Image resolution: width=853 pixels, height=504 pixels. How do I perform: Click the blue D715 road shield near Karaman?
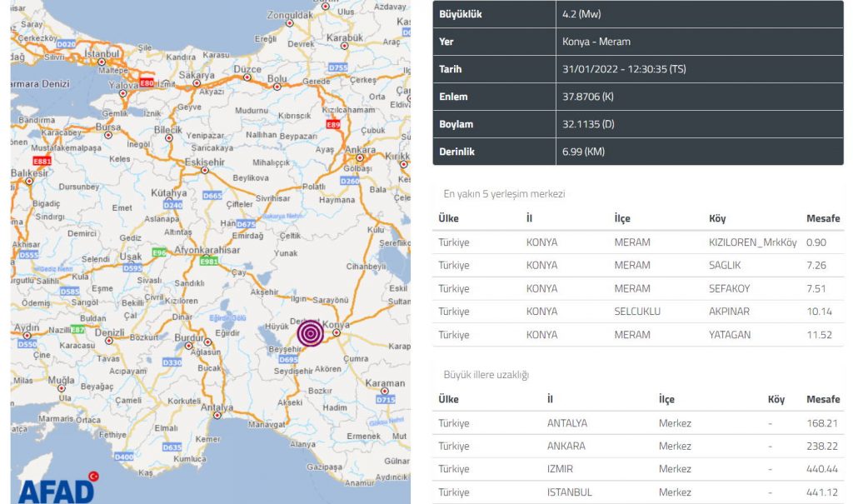pyautogui.click(x=385, y=400)
